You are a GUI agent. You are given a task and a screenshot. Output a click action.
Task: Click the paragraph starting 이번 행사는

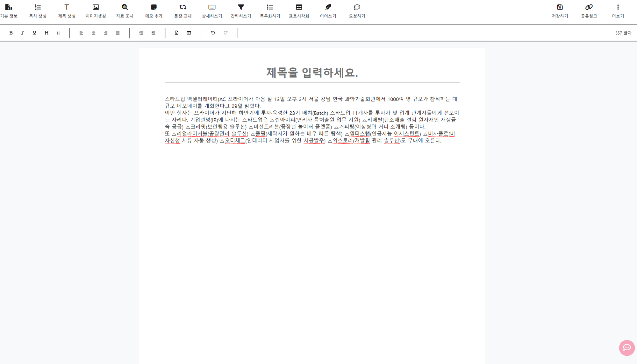312,120
